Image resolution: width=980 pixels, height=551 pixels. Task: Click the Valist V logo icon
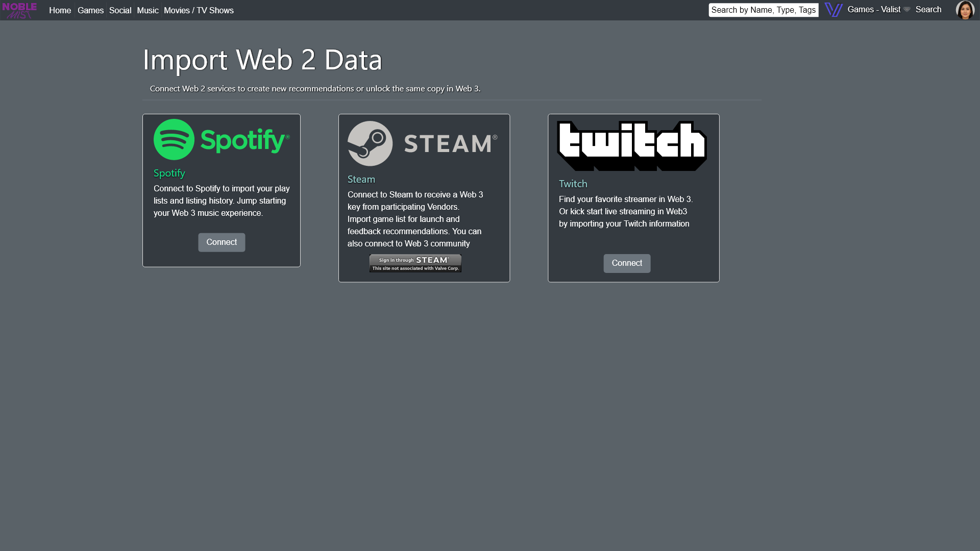click(x=834, y=10)
